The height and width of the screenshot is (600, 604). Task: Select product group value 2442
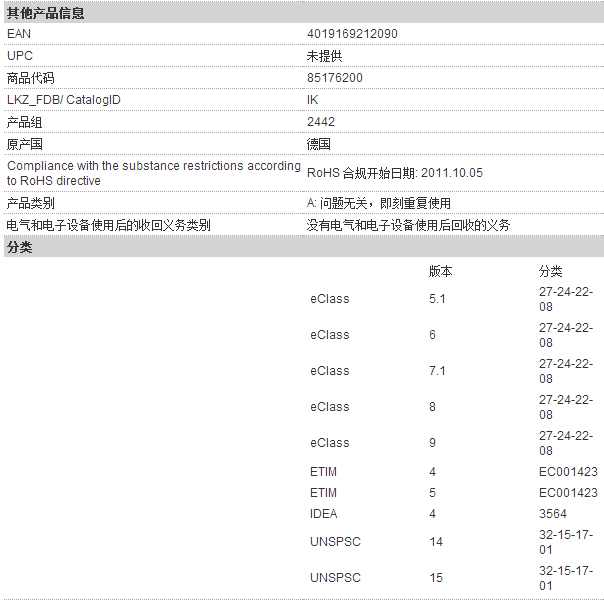(x=321, y=122)
